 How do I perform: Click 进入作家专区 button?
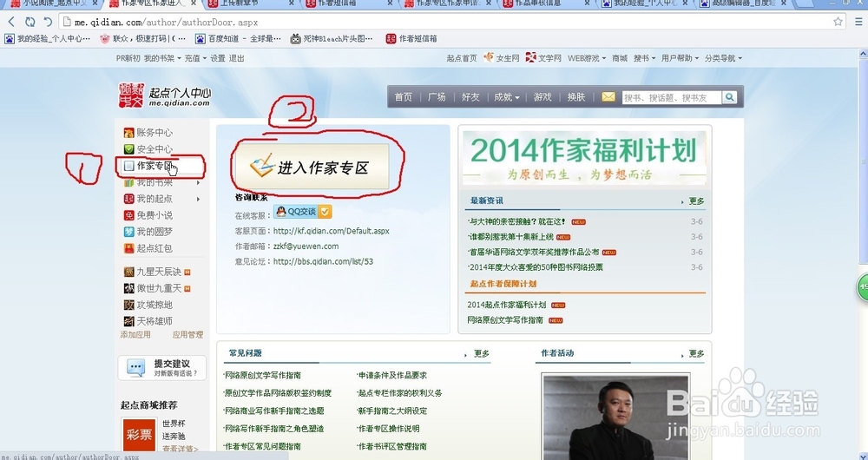pos(312,166)
